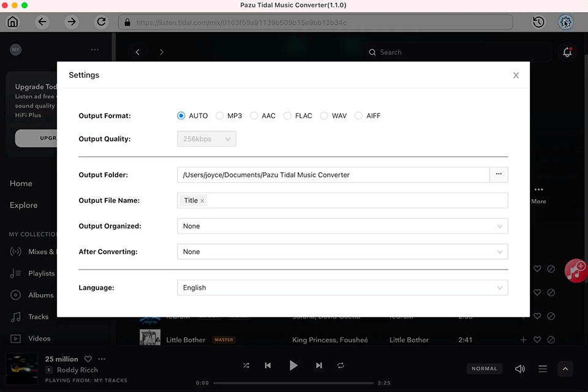Go forward in Tidal page navigation
Image resolution: width=588 pixels, height=392 pixels.
[x=162, y=52]
